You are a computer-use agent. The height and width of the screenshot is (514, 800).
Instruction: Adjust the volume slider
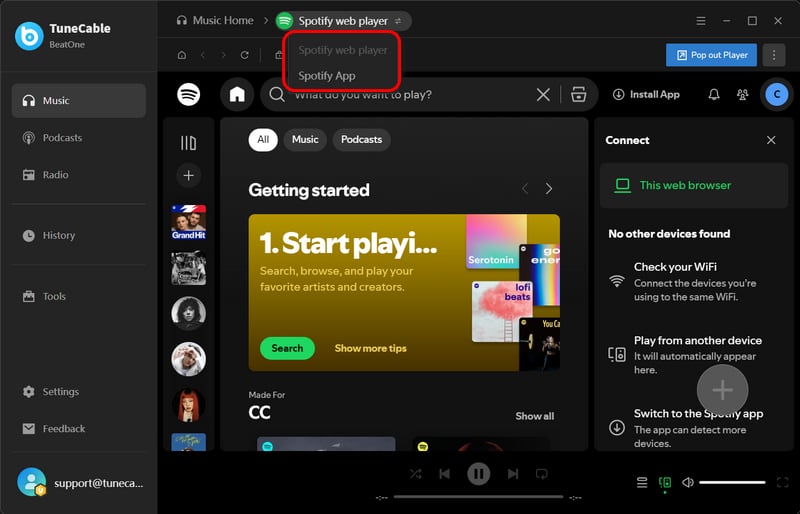732,482
